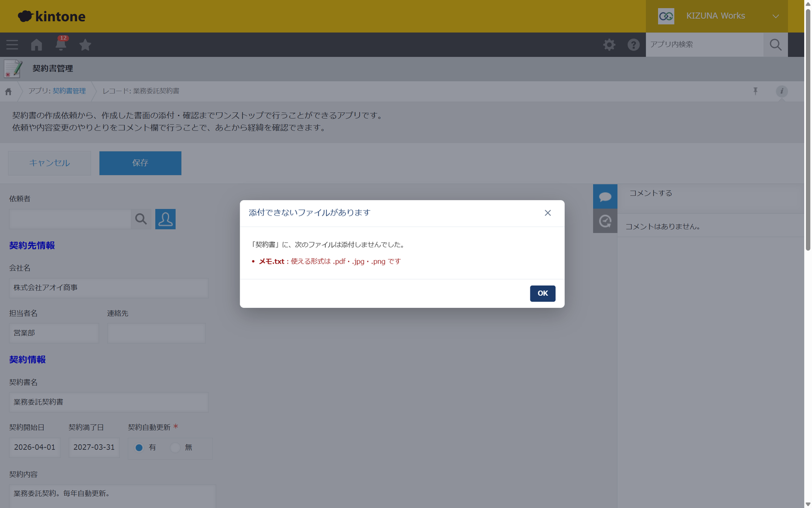Click the 契約書名 field 業務委託契約書
The width and height of the screenshot is (812, 508).
pos(109,402)
